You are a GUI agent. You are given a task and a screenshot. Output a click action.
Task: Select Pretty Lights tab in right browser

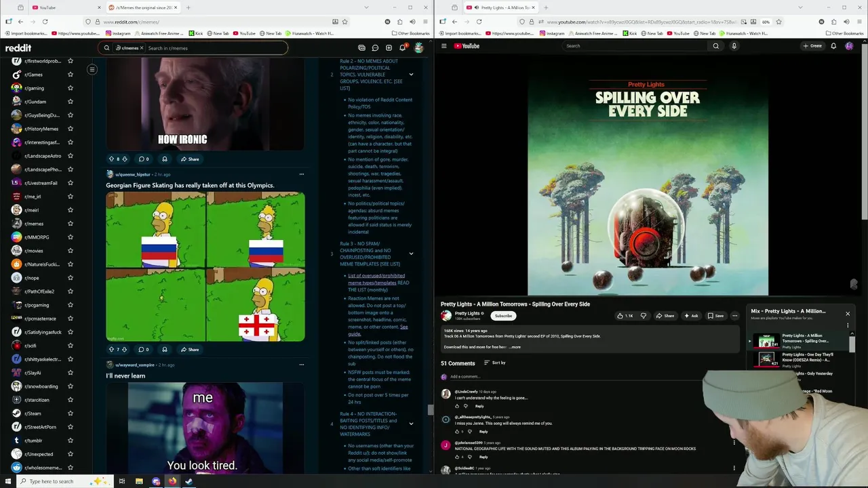[x=501, y=7]
